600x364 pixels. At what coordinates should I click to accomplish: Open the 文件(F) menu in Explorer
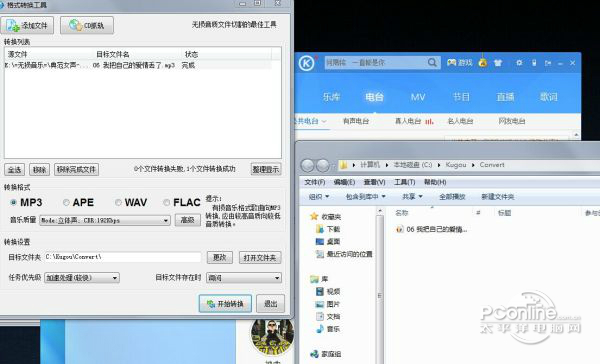coord(315,182)
